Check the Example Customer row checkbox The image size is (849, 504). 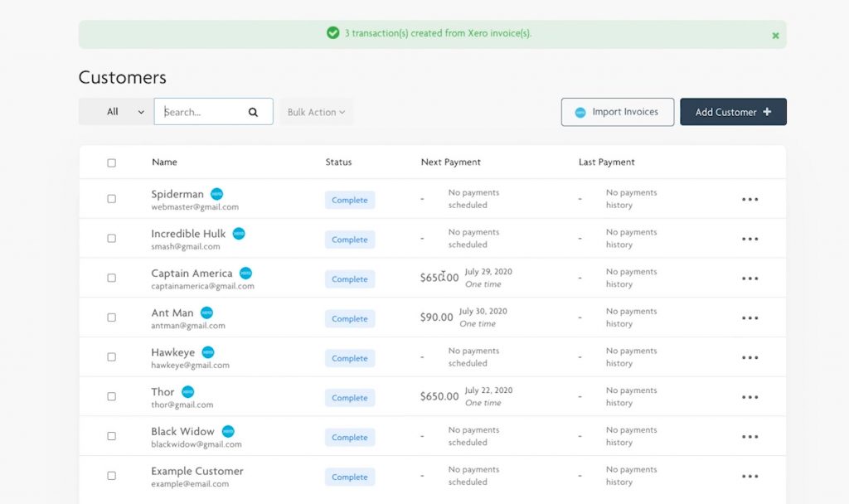point(112,475)
